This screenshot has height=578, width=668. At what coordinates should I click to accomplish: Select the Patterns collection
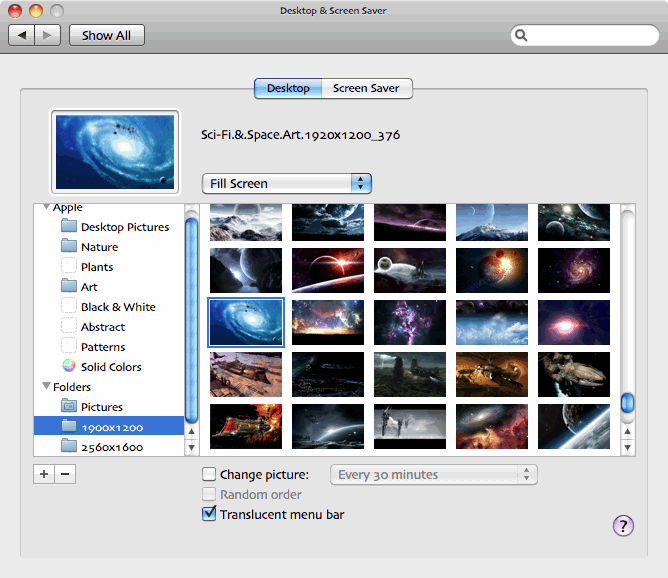(x=109, y=347)
